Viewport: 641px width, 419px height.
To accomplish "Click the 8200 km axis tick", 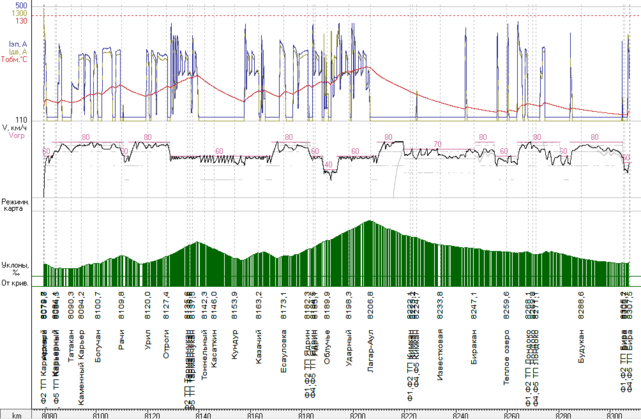I will click(357, 412).
